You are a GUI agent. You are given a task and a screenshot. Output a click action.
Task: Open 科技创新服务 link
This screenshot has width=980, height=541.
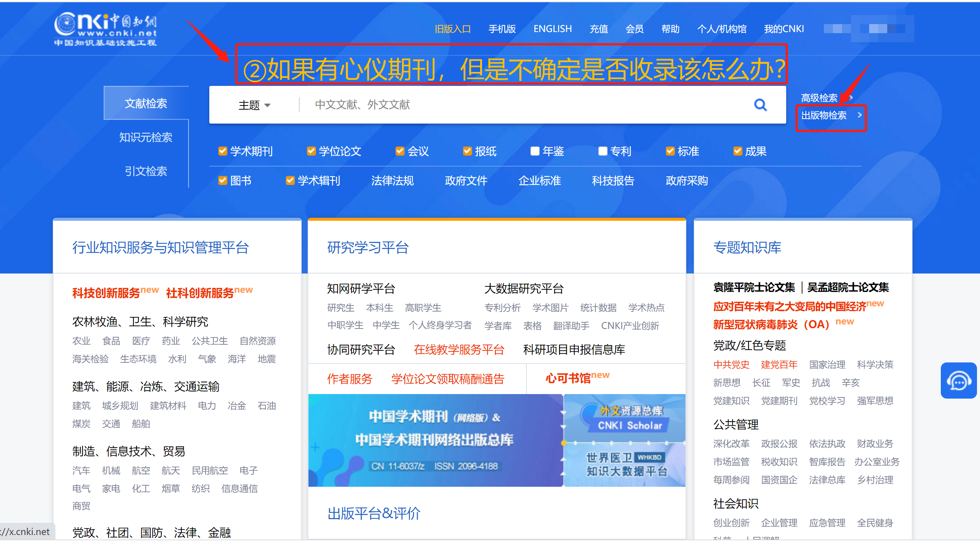[106, 293]
